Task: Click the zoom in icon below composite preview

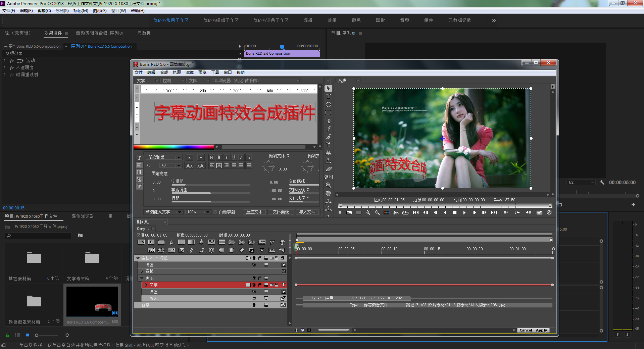Action: [x=368, y=212]
